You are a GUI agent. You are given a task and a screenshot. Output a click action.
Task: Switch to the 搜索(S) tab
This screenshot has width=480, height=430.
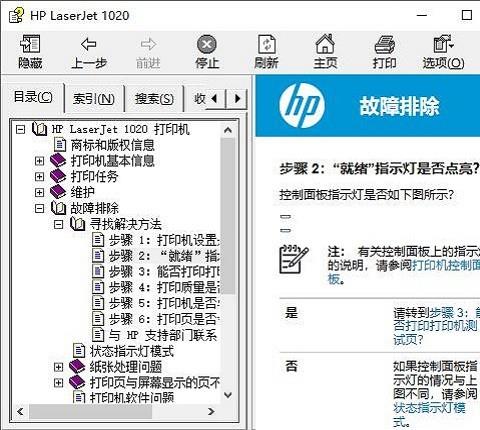coord(154,99)
